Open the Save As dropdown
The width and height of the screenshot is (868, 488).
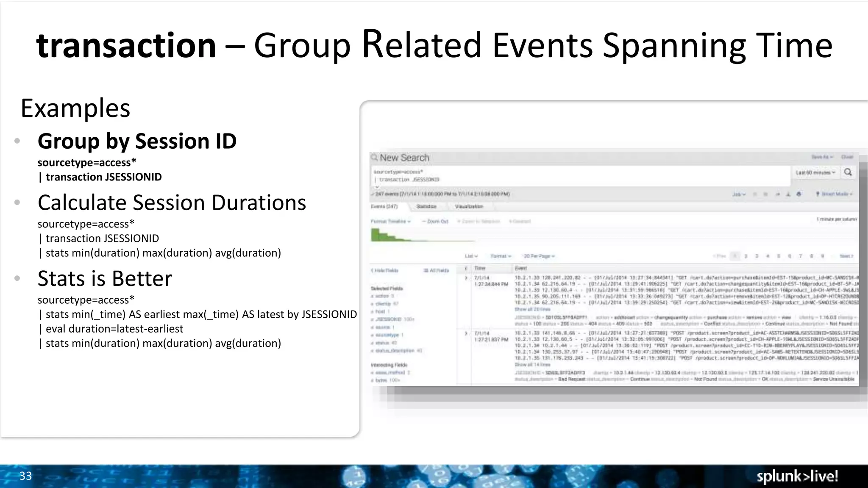(822, 157)
